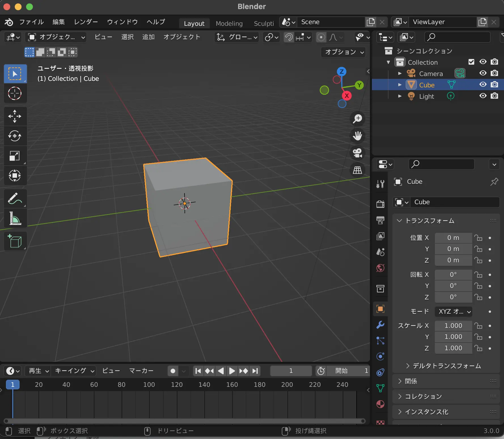The image size is (504, 439).
Task: Lock the Rotation Z field
Action: click(478, 297)
